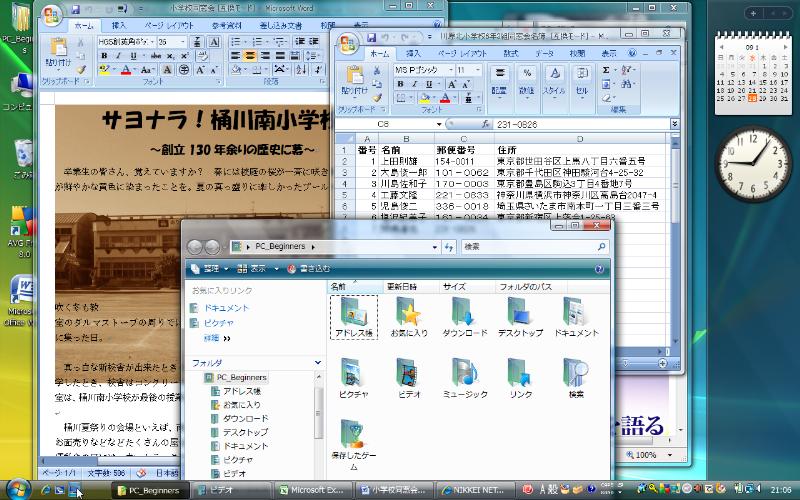
Task: Open Excel's Data tab
Action: [x=544, y=53]
